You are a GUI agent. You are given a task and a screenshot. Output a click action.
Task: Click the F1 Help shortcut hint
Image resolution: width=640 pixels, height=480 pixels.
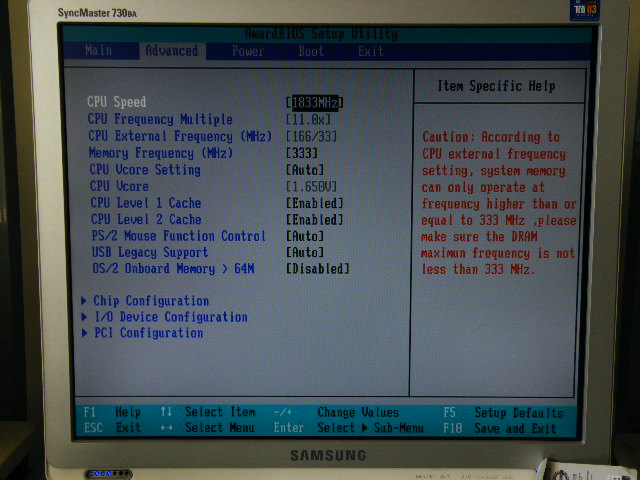click(x=112, y=412)
